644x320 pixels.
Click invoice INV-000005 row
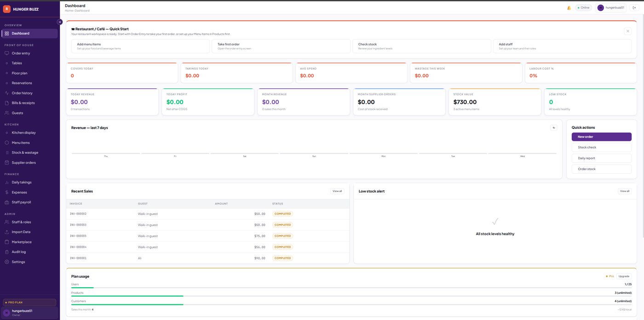[207, 236]
